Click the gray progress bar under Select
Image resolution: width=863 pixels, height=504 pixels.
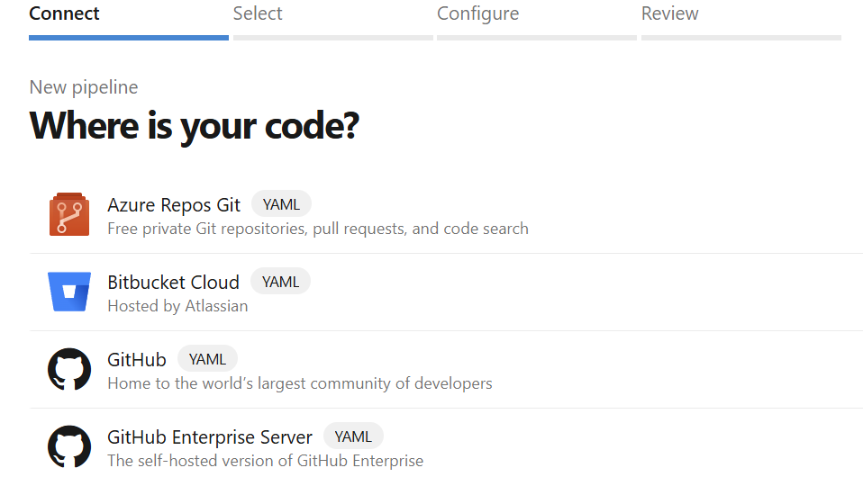(332, 38)
